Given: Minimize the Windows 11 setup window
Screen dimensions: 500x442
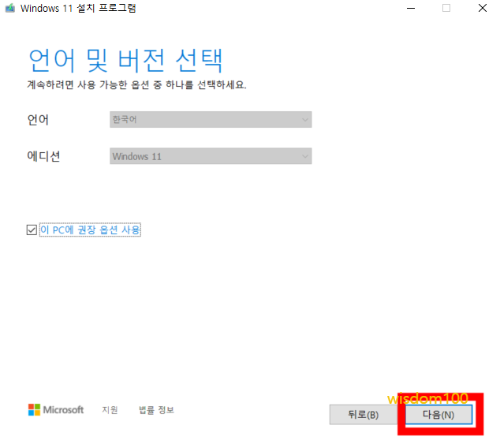Looking at the screenshot, I should click(411, 8).
